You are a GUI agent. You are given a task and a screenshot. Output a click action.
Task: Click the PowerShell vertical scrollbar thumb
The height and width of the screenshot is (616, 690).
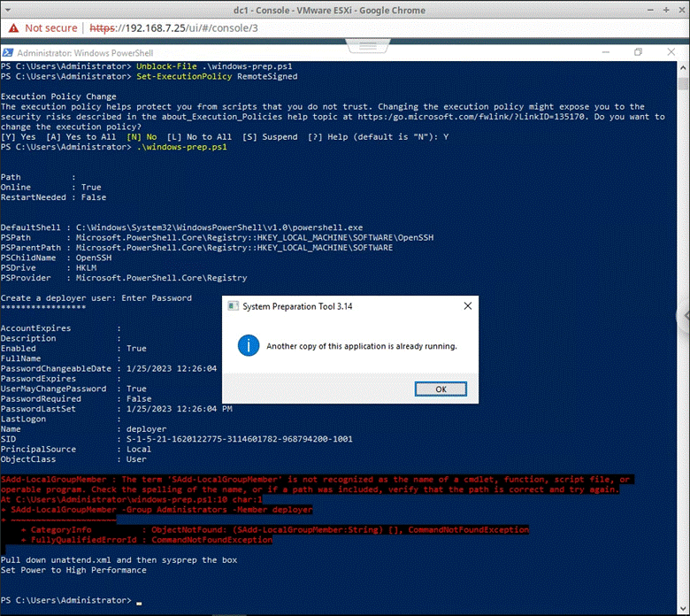[x=683, y=84]
